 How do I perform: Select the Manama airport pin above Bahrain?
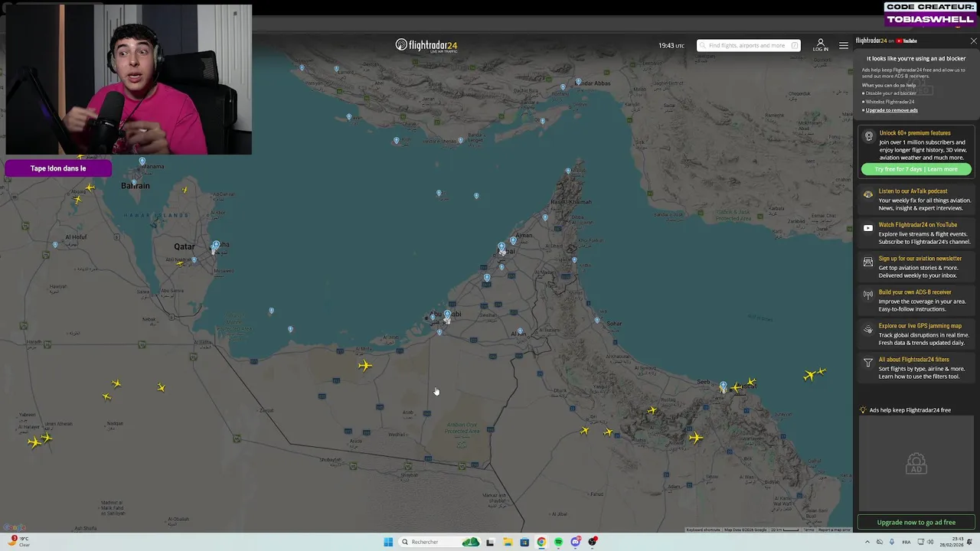[142, 161]
